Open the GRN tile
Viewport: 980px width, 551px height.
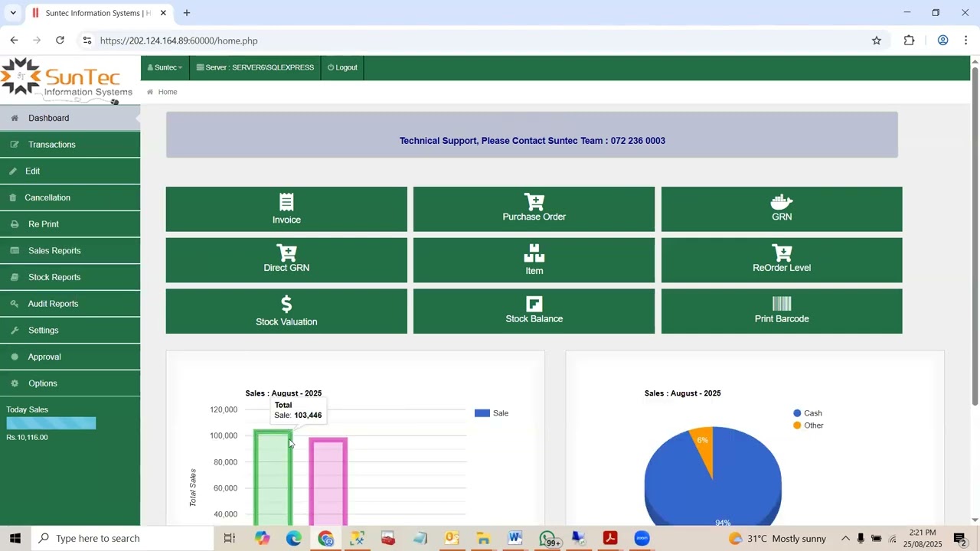(x=782, y=209)
